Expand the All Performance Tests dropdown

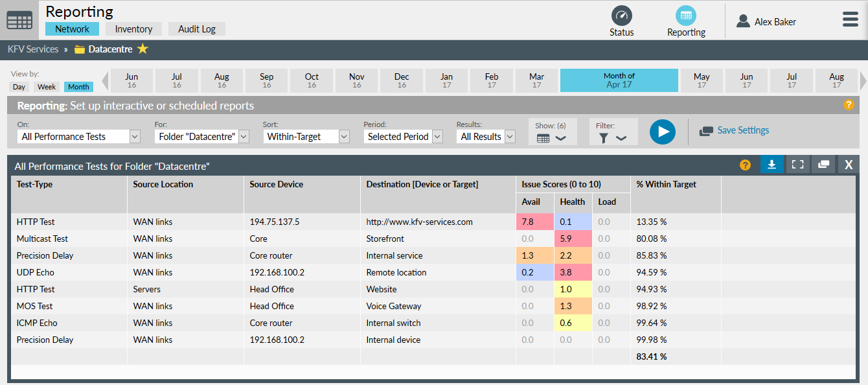point(79,137)
